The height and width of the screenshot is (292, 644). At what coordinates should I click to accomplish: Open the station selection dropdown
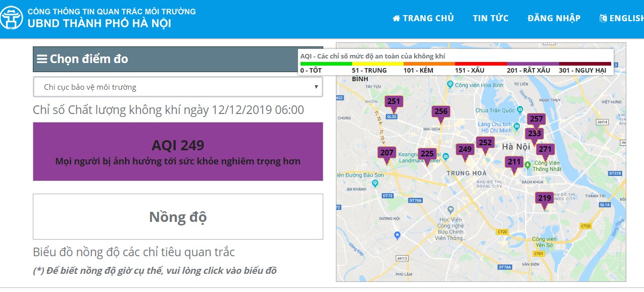(x=178, y=87)
